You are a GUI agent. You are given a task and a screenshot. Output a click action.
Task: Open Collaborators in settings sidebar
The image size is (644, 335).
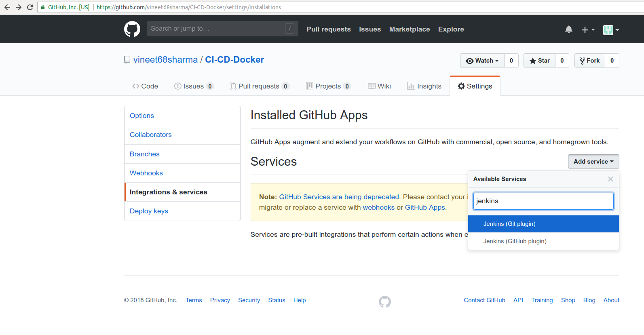[x=182, y=135]
